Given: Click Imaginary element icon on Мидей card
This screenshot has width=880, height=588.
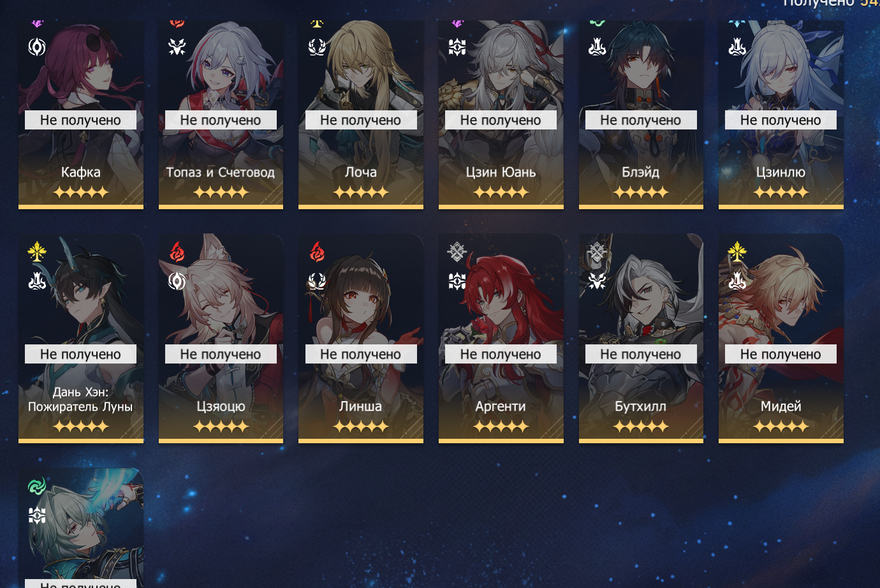Looking at the screenshot, I should click(x=737, y=251).
